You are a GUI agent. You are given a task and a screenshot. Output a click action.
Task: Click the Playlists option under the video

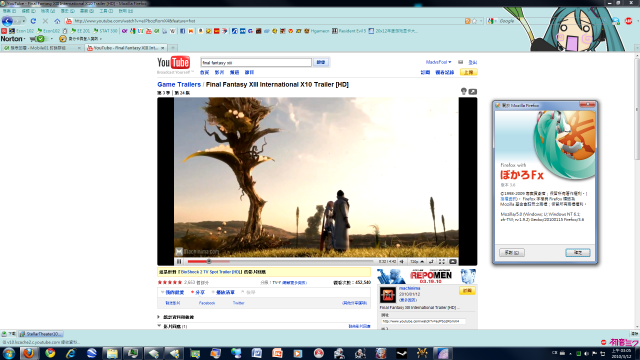pos(223,292)
